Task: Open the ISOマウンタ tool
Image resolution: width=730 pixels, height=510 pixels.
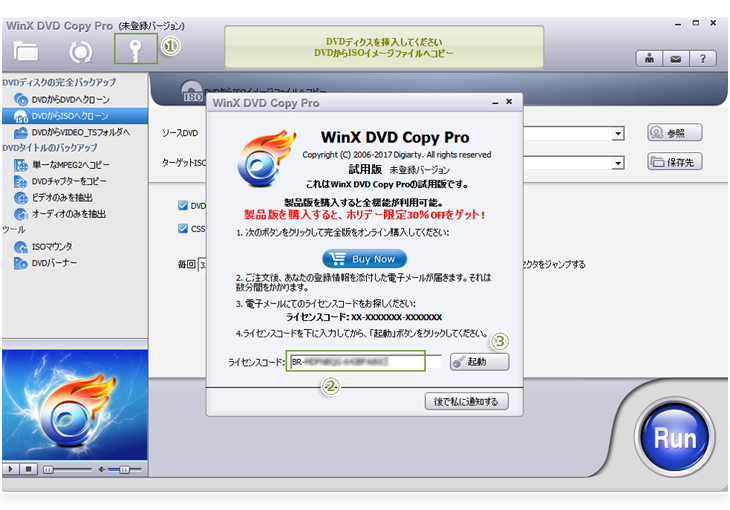Action: coord(52,246)
